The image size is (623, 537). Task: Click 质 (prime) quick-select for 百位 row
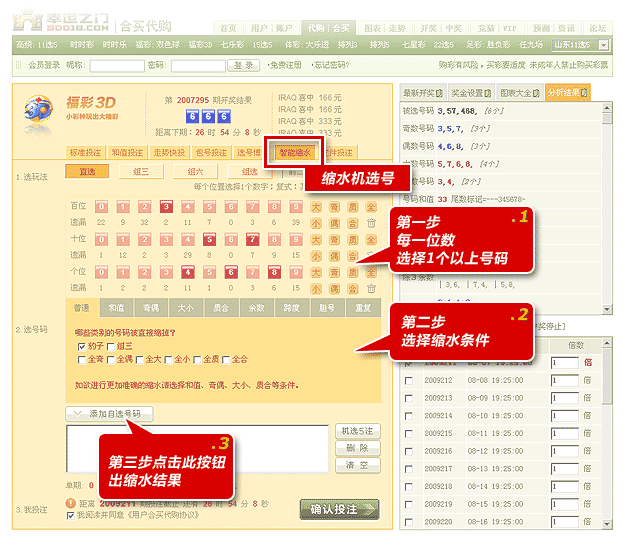click(353, 207)
